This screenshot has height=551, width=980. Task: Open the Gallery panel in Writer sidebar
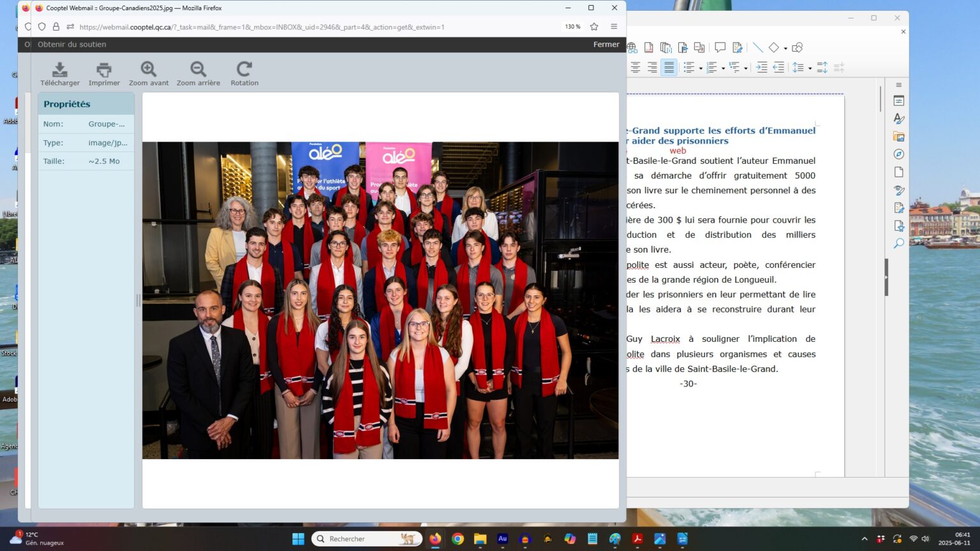click(x=899, y=136)
